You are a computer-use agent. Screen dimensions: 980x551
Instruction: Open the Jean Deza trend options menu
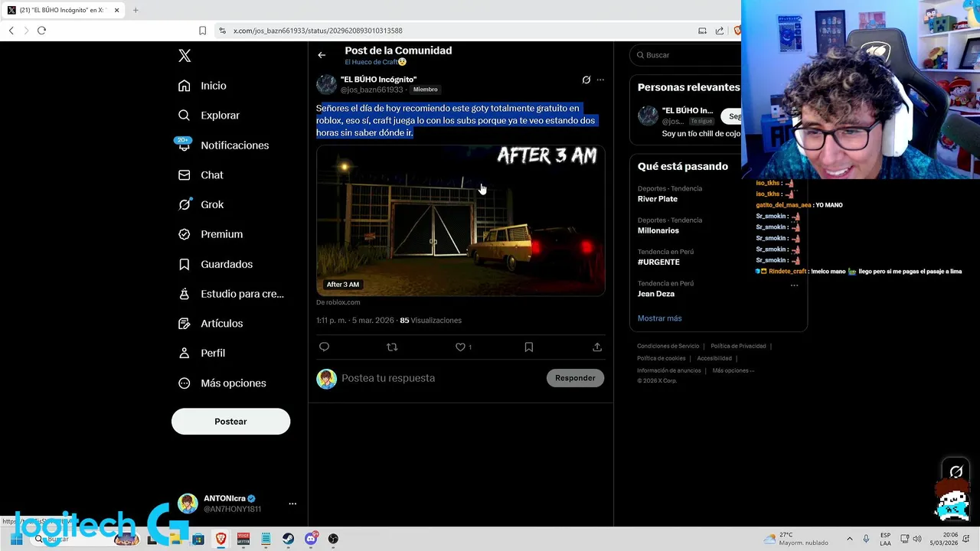(794, 285)
